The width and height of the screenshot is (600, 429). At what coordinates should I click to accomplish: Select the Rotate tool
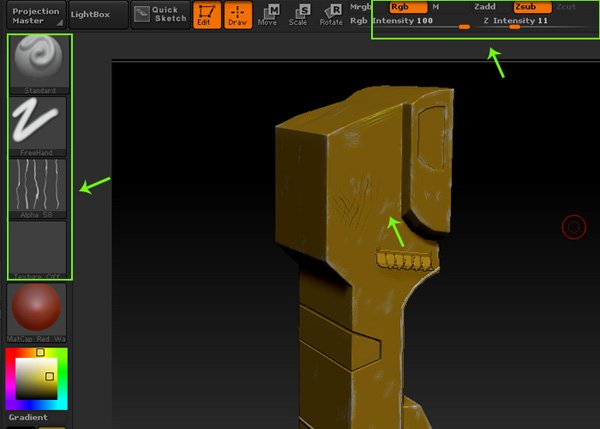[331, 15]
